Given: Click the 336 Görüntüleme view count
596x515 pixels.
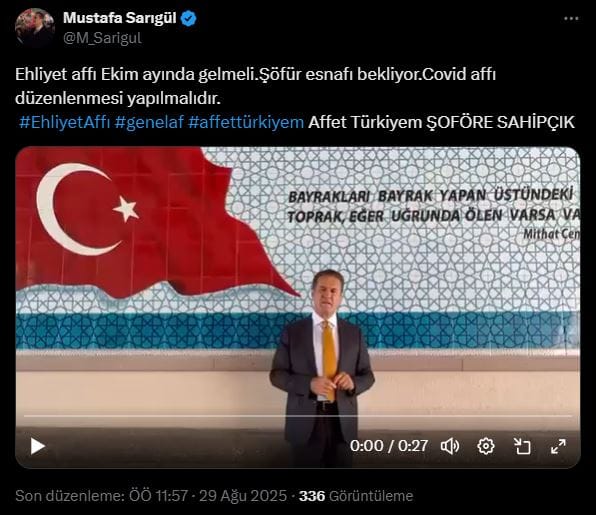Looking at the screenshot, I should pyautogui.click(x=356, y=496).
